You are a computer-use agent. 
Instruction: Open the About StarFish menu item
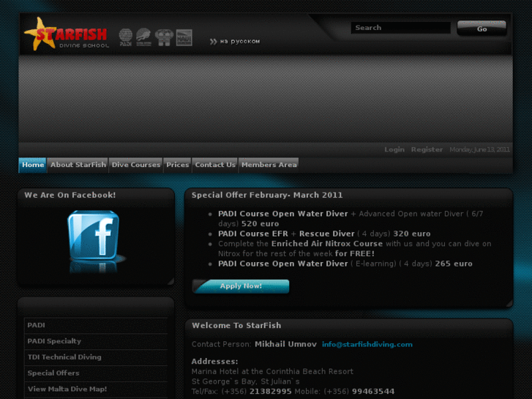[78, 165]
